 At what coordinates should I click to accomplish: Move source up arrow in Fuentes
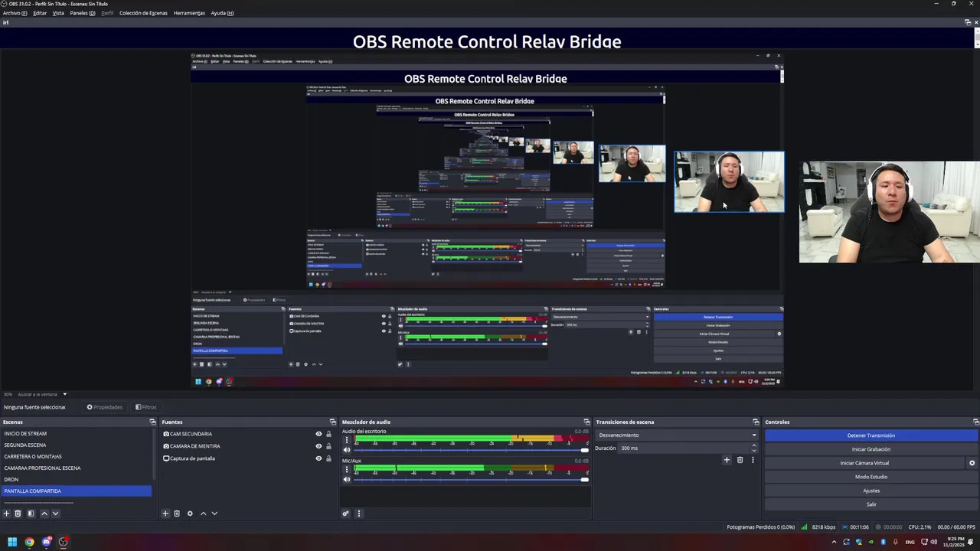click(203, 514)
